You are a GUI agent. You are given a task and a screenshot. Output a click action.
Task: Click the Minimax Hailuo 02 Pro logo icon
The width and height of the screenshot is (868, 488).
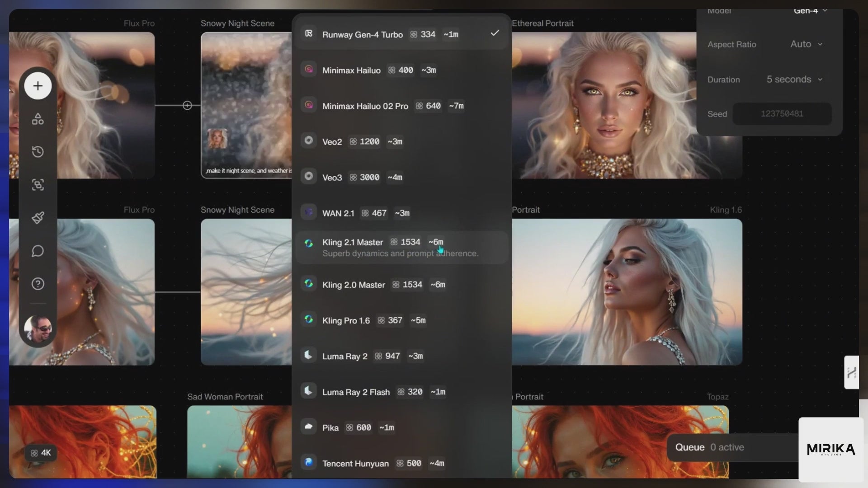click(309, 105)
